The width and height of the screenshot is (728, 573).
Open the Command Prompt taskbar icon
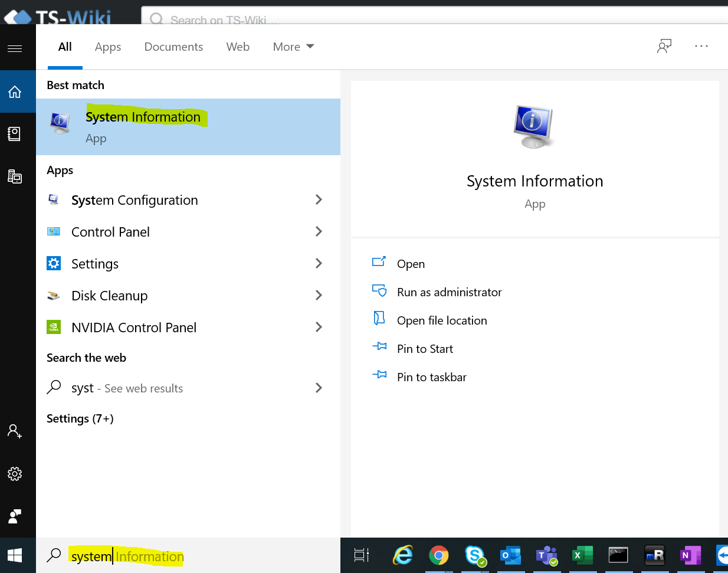click(x=618, y=555)
